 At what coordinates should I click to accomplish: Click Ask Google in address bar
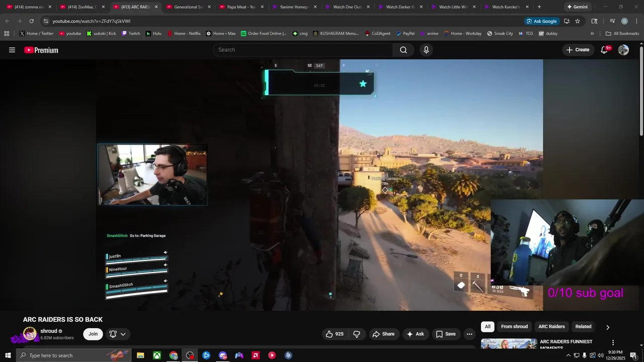[x=542, y=21]
